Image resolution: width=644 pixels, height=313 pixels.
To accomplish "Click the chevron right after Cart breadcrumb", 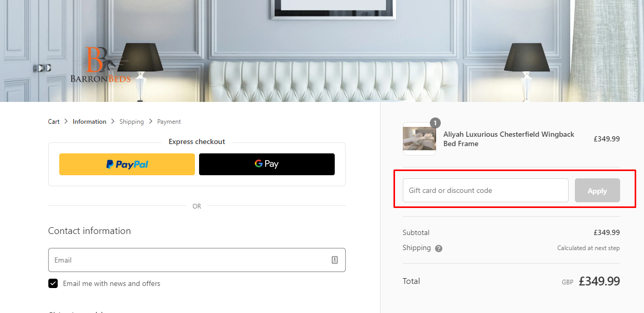I will pyautogui.click(x=66, y=122).
